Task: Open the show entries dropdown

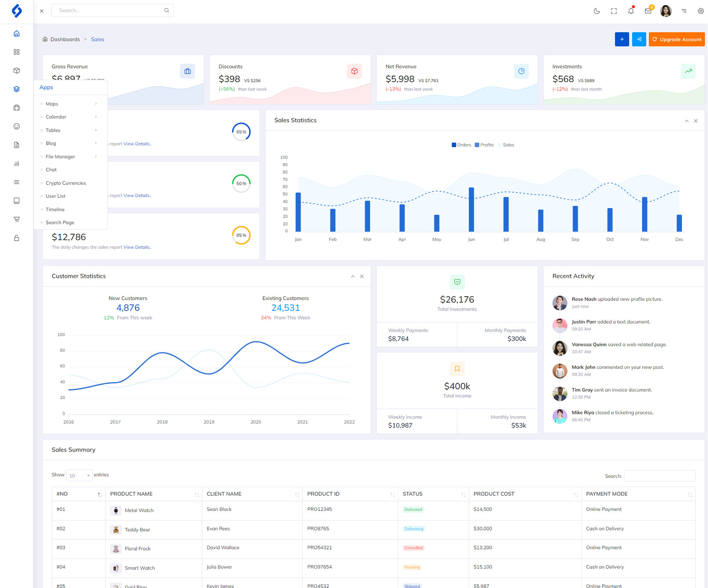Action: click(x=79, y=475)
